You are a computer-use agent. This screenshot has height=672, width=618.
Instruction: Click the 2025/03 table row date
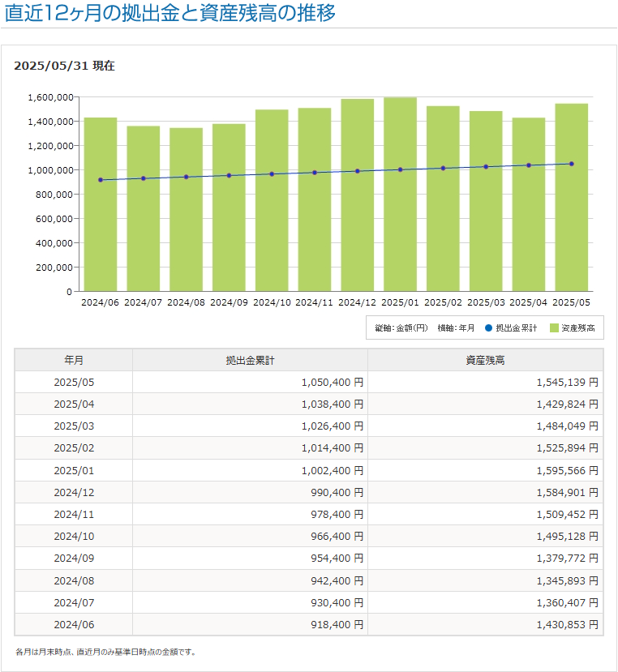coord(74,426)
